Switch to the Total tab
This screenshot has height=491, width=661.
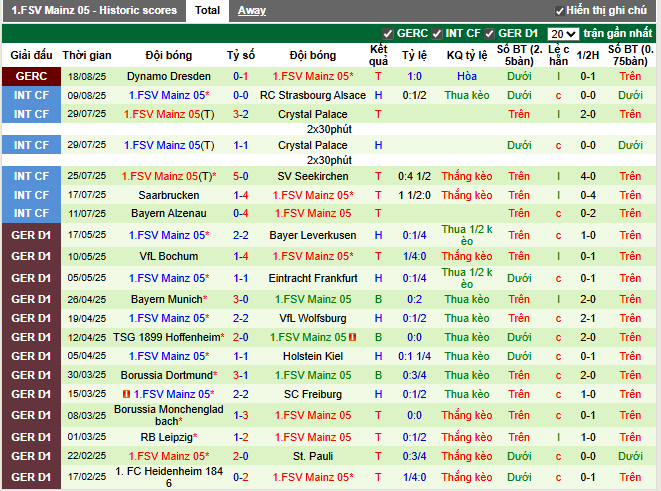207,10
